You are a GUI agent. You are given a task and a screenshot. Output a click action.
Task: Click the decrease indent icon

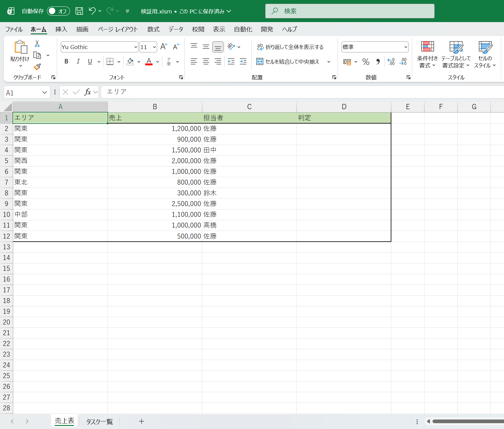pyautogui.click(x=231, y=62)
